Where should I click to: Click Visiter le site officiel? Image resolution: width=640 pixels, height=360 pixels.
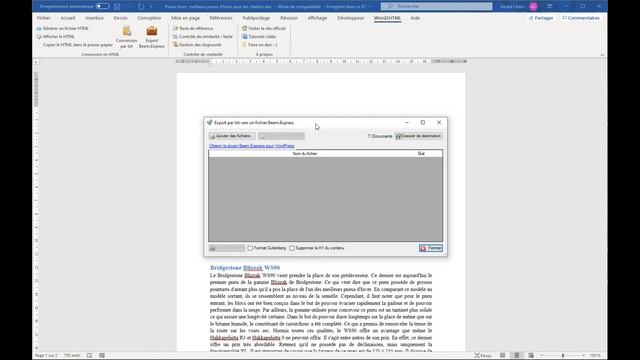pyautogui.click(x=264, y=29)
